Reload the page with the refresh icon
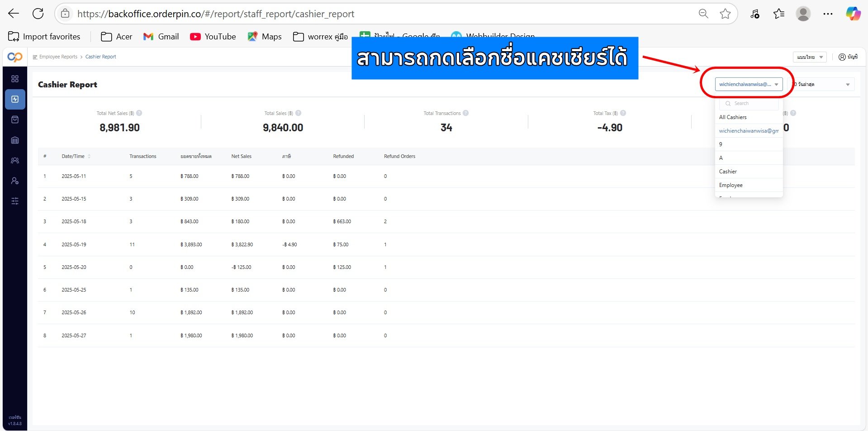This screenshot has width=868, height=431. (38, 14)
